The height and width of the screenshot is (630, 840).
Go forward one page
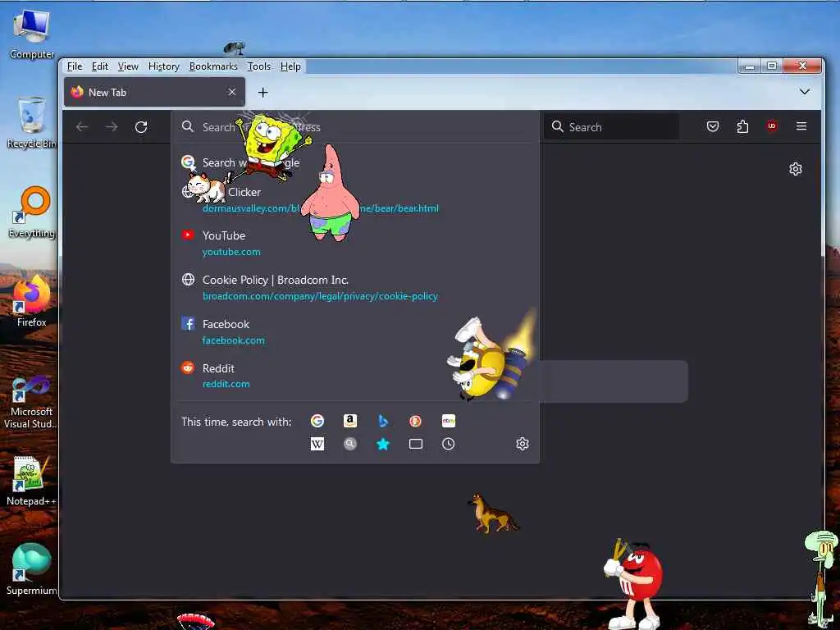pyautogui.click(x=112, y=127)
